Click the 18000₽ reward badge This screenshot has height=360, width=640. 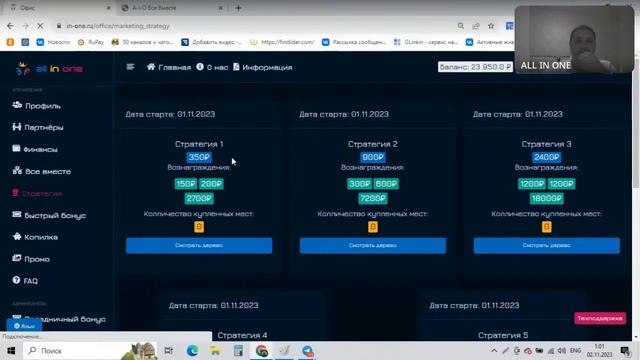point(547,199)
